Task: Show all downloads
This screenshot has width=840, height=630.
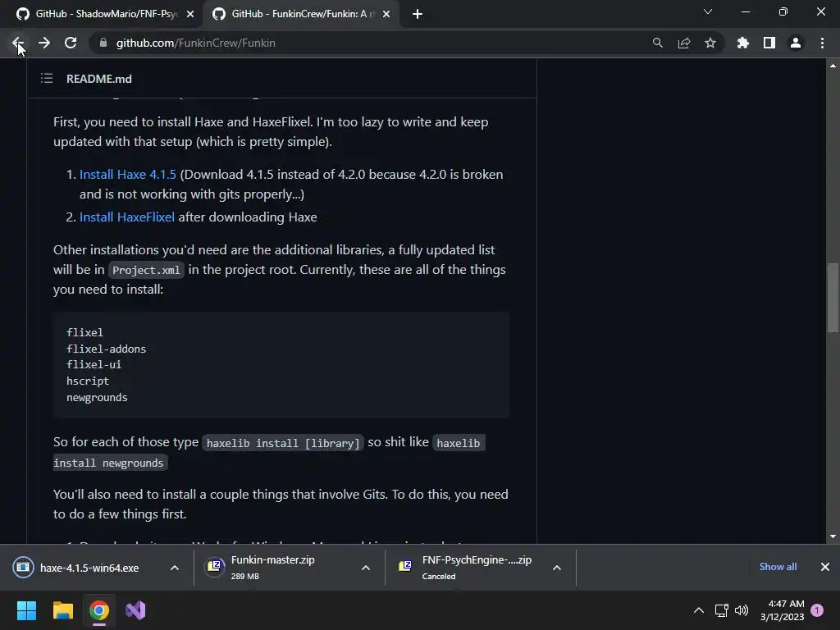Action: click(x=778, y=567)
